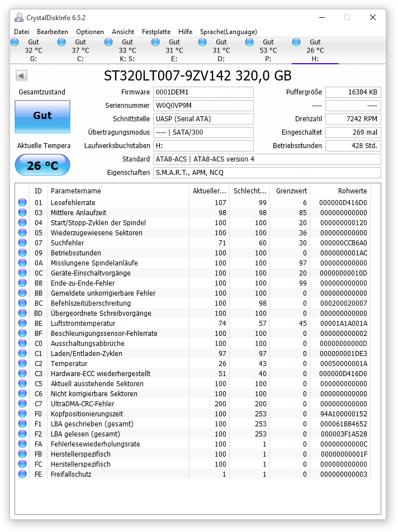Click status icon for Laden/Entladen-Zyklen
Image resolution: width=398 pixels, height=532 pixels.
click(22, 354)
